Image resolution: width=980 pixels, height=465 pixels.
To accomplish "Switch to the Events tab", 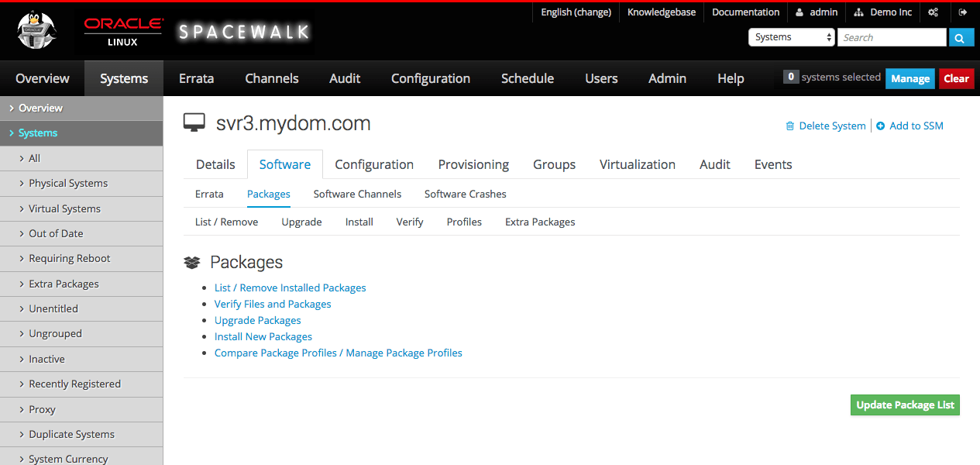I will coord(773,164).
